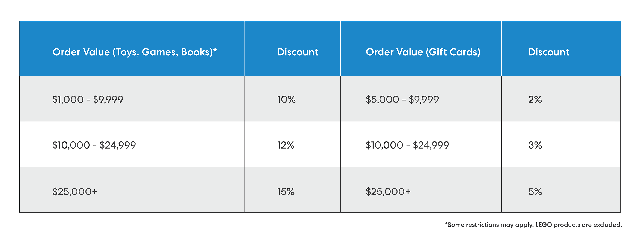The height and width of the screenshot is (240, 644).
Task: Click the $25,000+ tier with 15% discount
Action: (75, 192)
